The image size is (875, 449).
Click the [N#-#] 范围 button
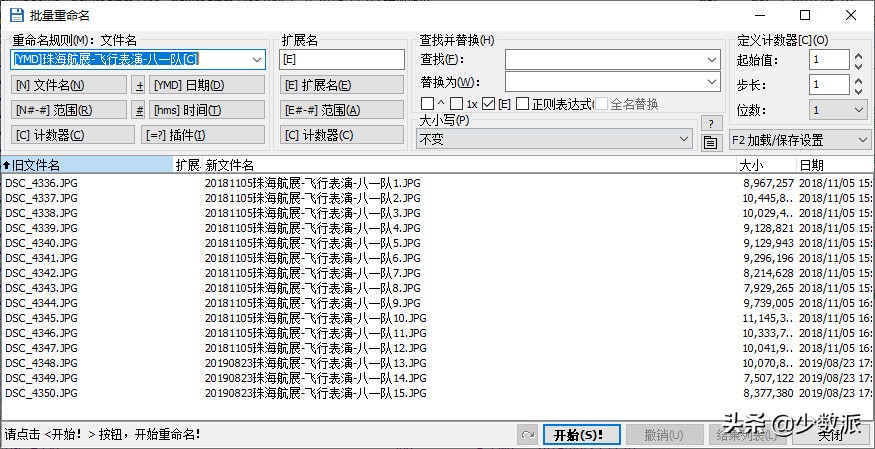69,110
